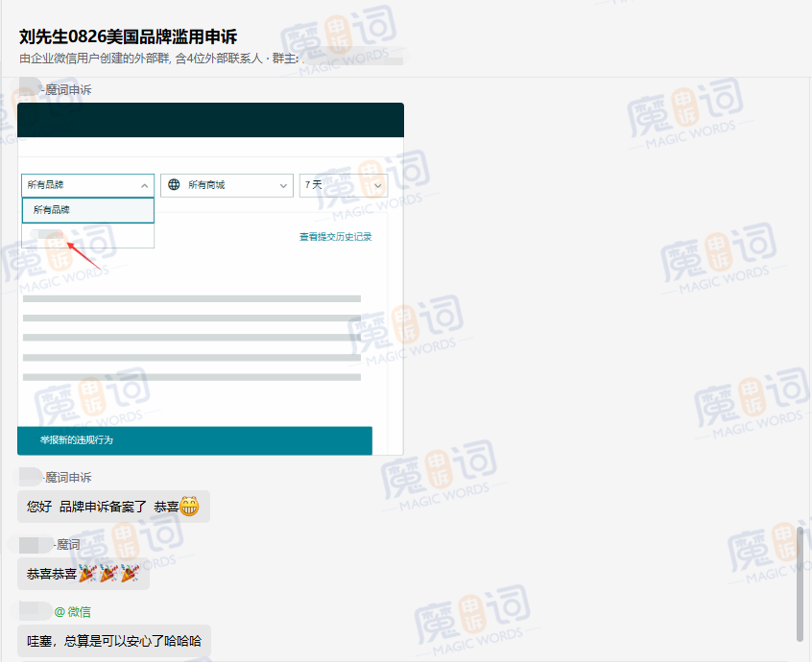
Task: Select message 哇塞，总算是可以安心了哈哈哈
Action: tap(114, 641)
